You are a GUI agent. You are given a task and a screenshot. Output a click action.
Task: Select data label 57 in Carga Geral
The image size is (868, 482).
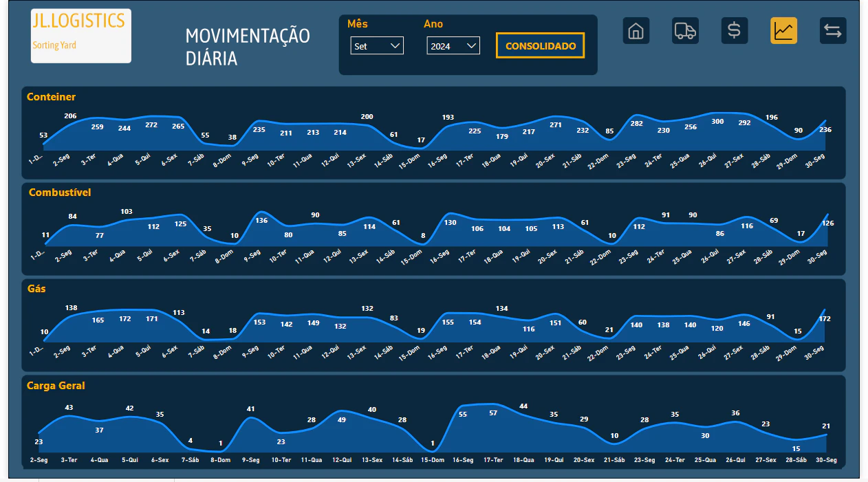pyautogui.click(x=493, y=413)
